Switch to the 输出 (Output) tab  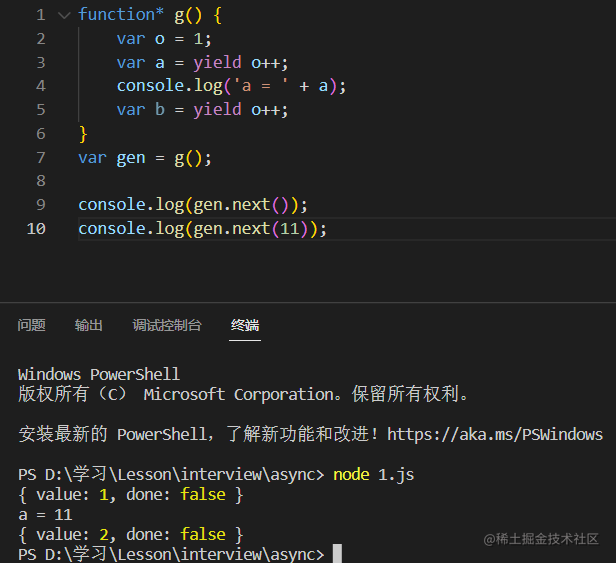pyautogui.click(x=89, y=325)
